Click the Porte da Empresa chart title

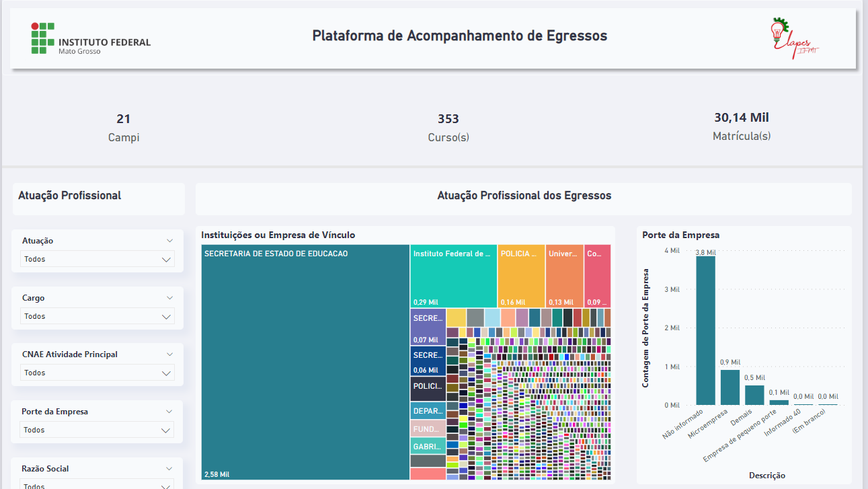681,235
